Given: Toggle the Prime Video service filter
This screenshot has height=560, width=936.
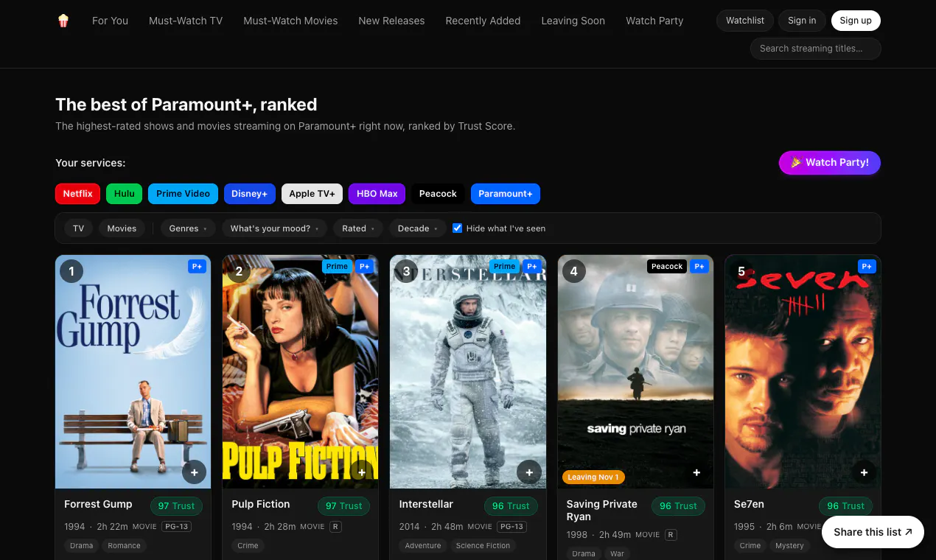Looking at the screenshot, I should (x=183, y=194).
